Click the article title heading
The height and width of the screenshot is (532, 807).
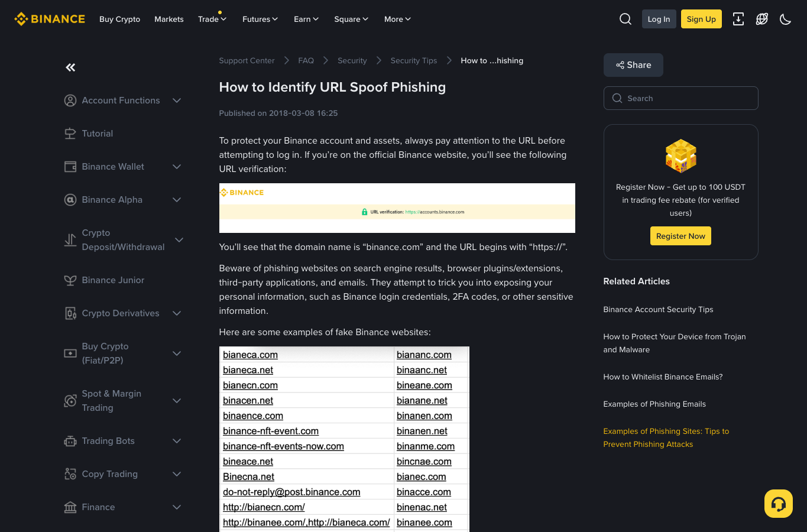[x=333, y=87]
